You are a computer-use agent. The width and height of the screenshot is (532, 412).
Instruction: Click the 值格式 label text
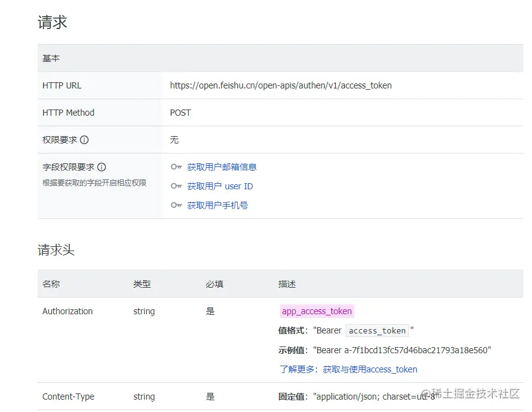click(293, 330)
